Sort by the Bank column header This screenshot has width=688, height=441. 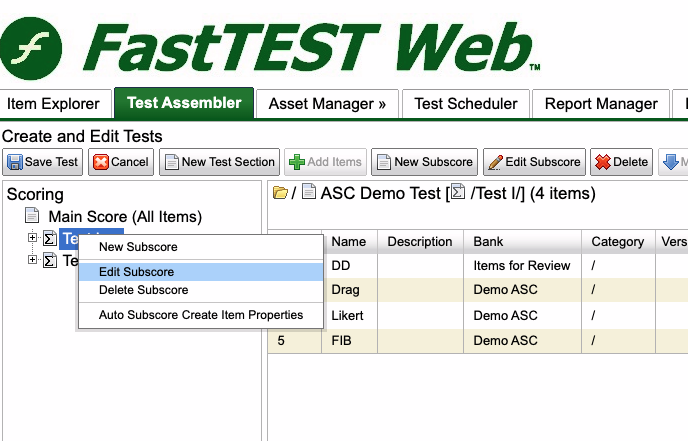523,242
